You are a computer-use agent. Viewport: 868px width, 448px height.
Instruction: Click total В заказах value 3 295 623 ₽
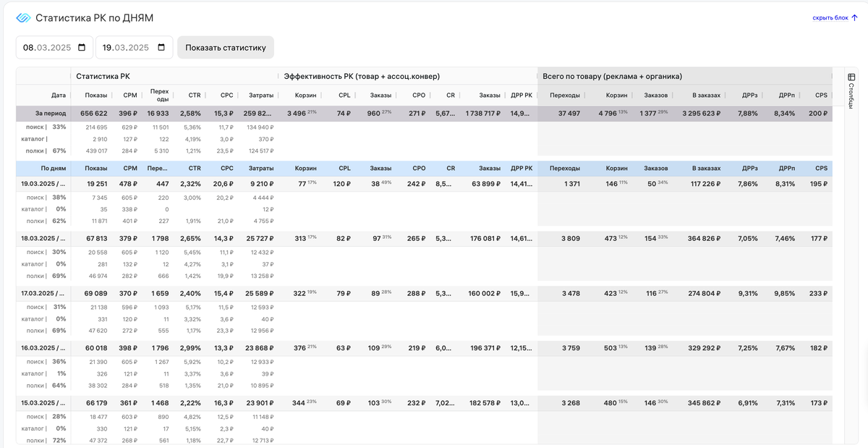tap(701, 114)
